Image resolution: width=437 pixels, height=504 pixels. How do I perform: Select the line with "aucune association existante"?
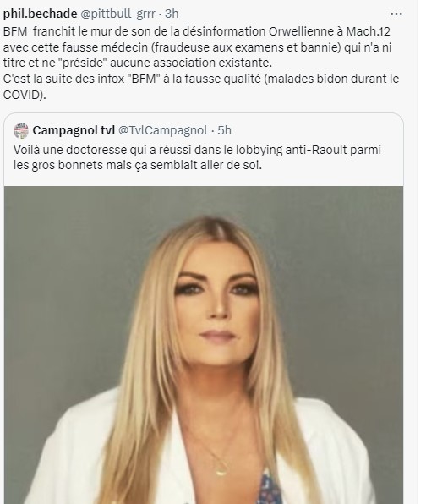point(138,63)
